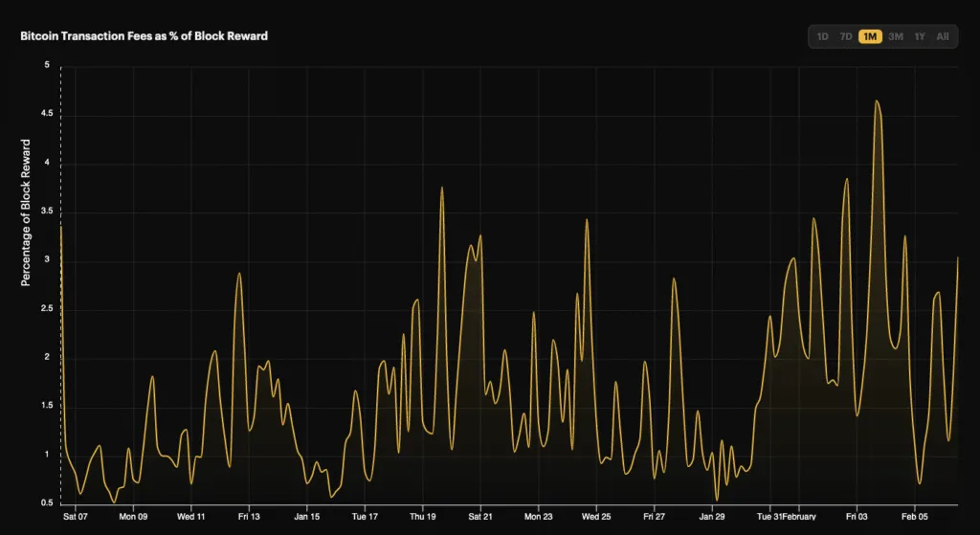This screenshot has height=535, width=980.
Task: Click the 'February' x-axis label
Action: [x=799, y=517]
